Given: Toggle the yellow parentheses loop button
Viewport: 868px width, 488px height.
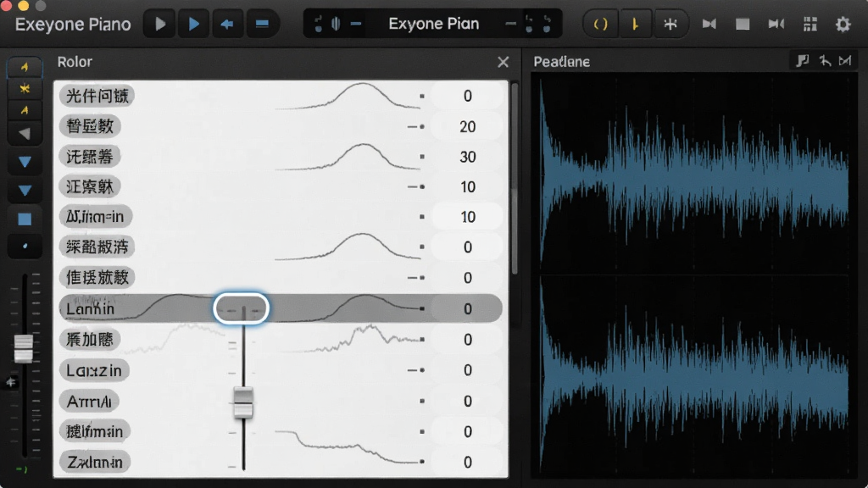Looking at the screenshot, I should pyautogui.click(x=601, y=24).
